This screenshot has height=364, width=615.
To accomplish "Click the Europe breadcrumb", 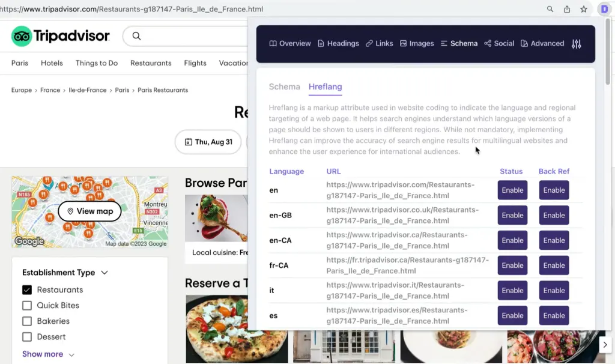I will pos(22,90).
